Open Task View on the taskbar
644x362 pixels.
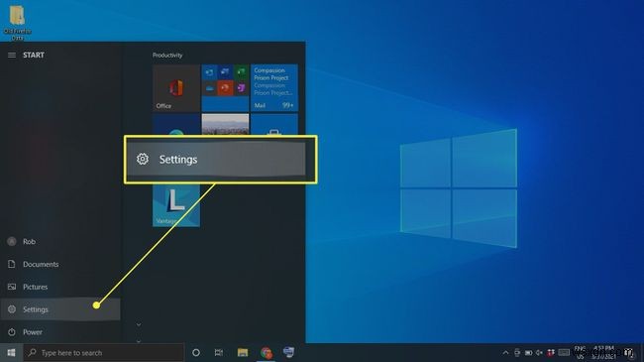(219, 352)
